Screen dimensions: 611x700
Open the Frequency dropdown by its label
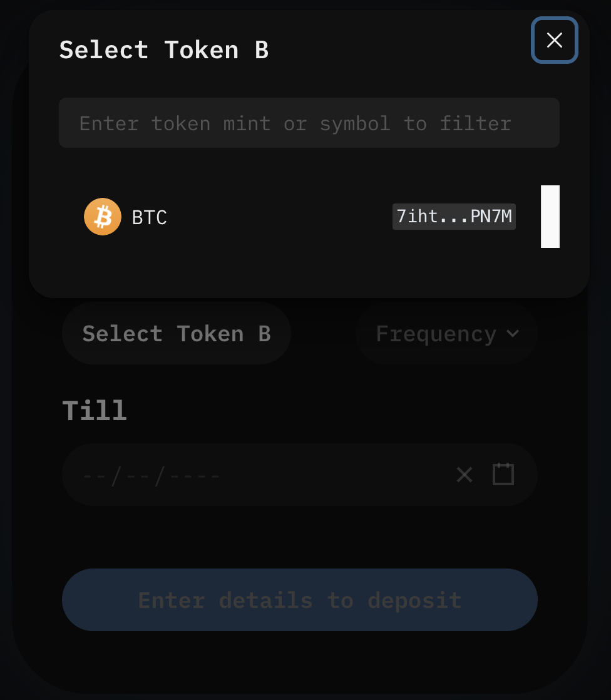click(436, 334)
